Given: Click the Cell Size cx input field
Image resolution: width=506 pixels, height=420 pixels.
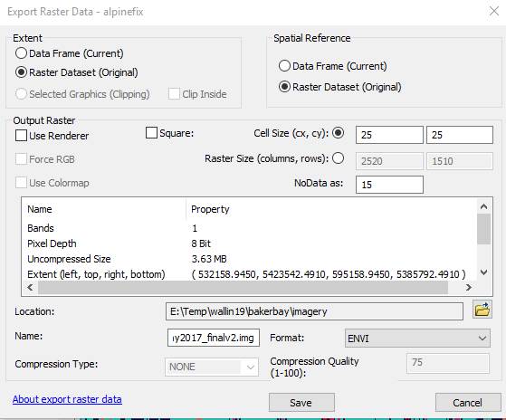Looking at the screenshot, I should coord(389,135).
